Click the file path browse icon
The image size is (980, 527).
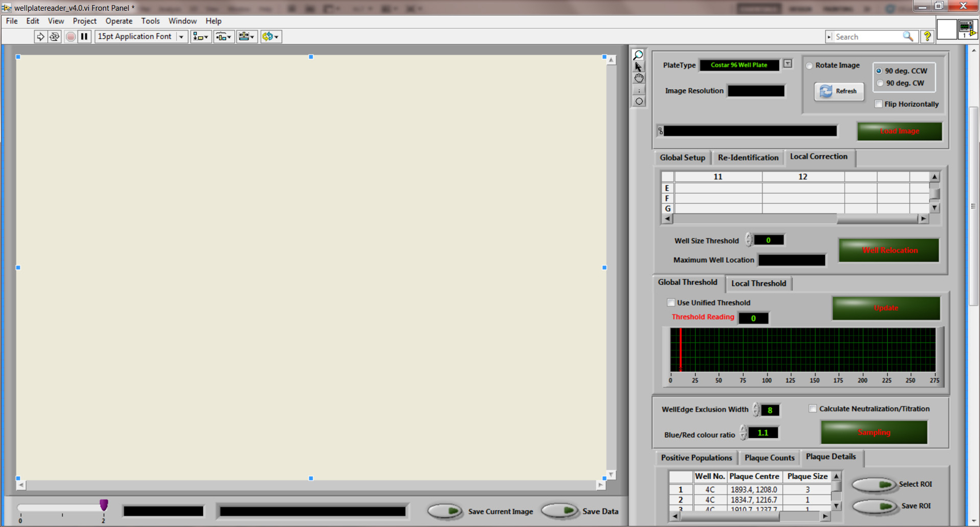coord(660,131)
